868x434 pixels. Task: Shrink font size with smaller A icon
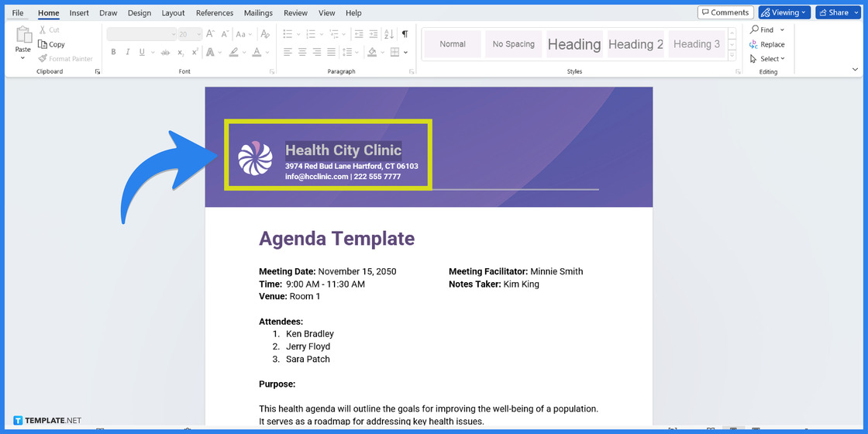point(225,34)
